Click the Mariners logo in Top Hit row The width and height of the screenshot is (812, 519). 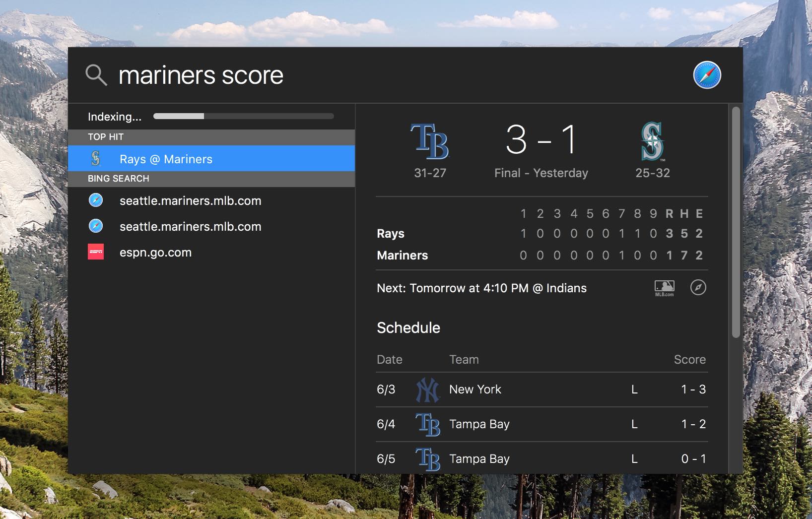[x=96, y=159]
